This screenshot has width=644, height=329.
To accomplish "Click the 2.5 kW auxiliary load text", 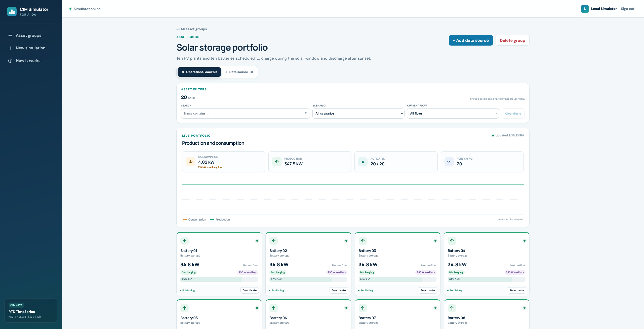I will pos(211,167).
